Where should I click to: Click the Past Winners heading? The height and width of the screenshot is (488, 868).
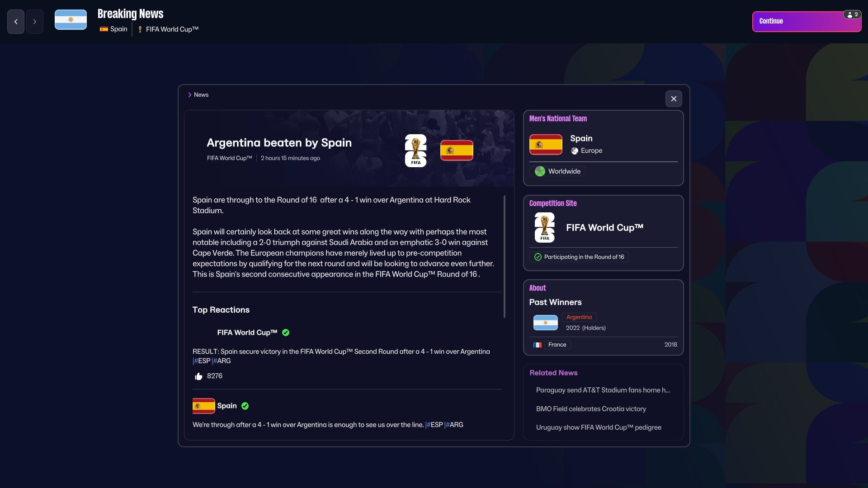[555, 302]
